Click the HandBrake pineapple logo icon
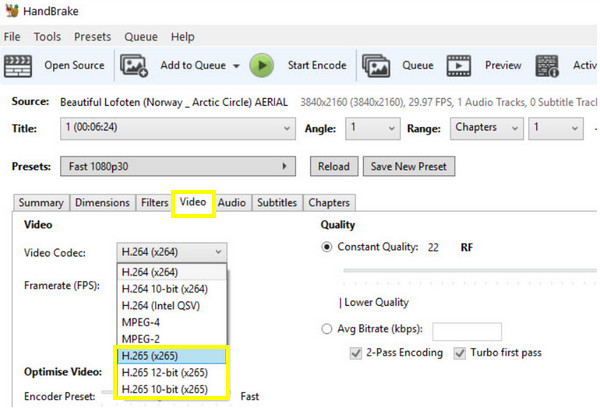 coord(12,10)
